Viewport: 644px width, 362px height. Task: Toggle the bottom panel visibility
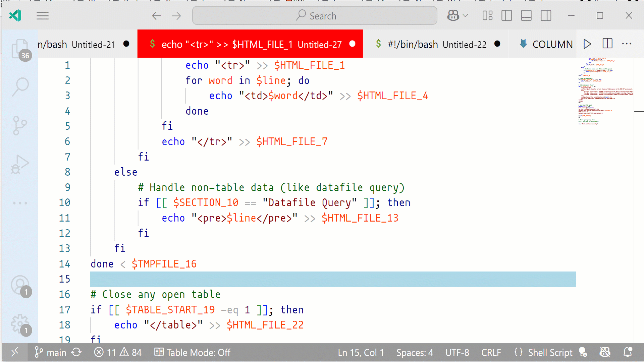coord(526,16)
